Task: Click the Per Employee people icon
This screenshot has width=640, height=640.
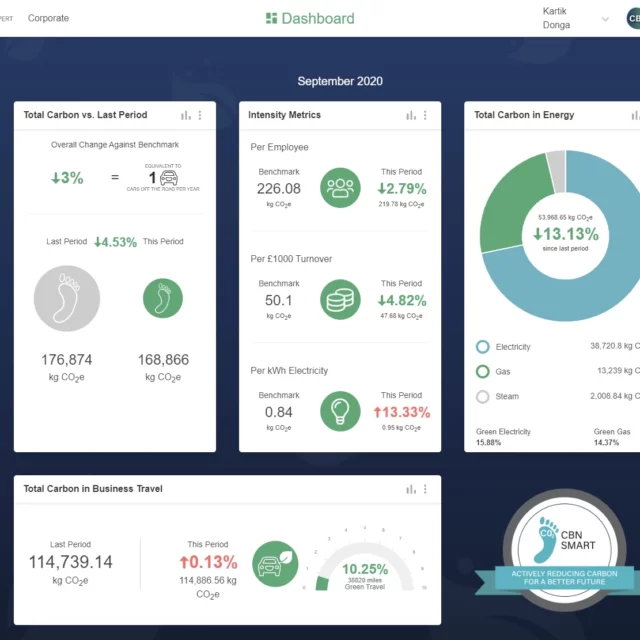Action: tap(340, 187)
